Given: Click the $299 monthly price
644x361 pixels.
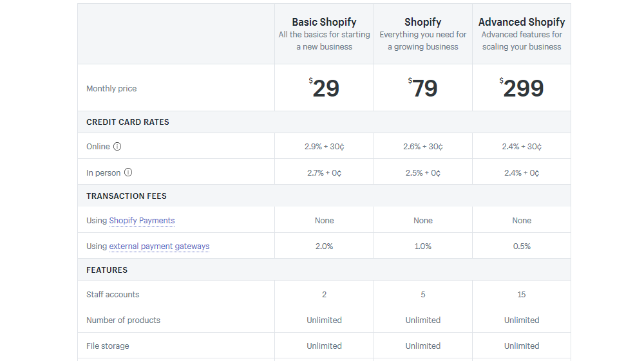Looking at the screenshot, I should pos(522,88).
